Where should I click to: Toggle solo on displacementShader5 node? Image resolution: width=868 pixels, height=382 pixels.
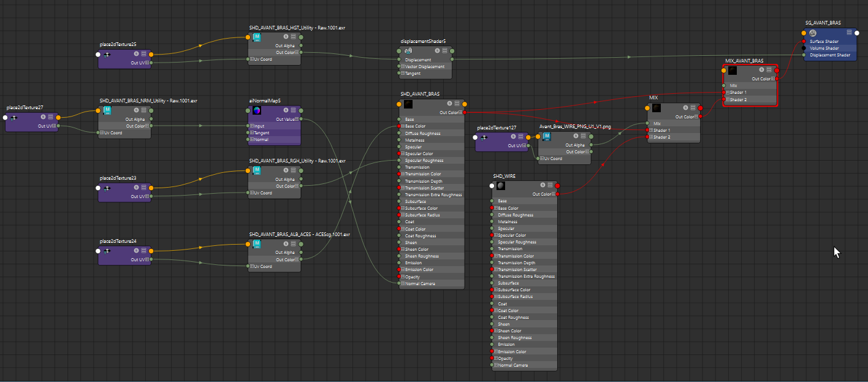pyautogui.click(x=437, y=51)
